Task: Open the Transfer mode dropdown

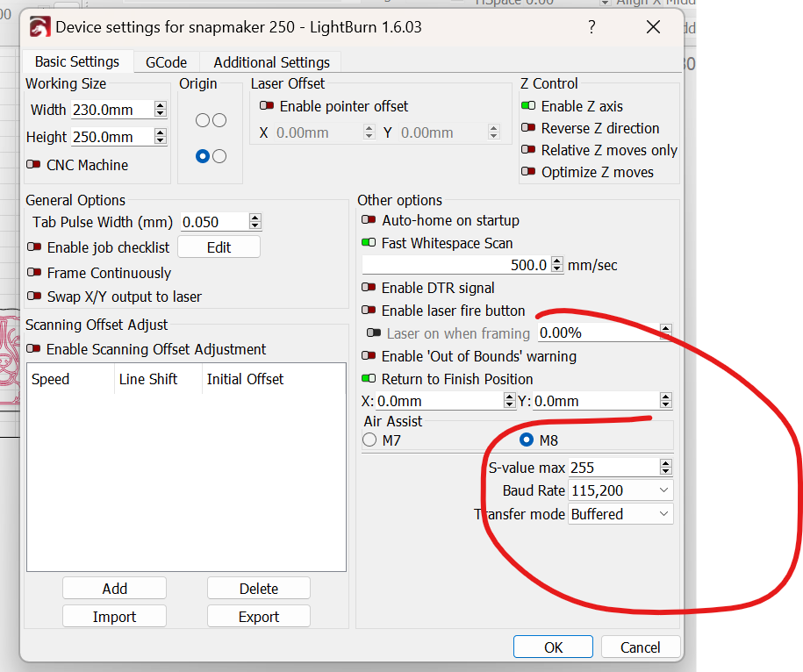Action: pyautogui.click(x=620, y=513)
